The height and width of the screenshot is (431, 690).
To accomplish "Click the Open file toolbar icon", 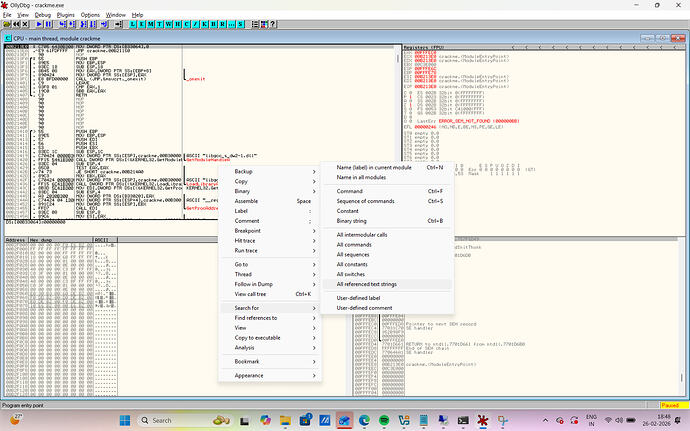I will [x=7, y=24].
